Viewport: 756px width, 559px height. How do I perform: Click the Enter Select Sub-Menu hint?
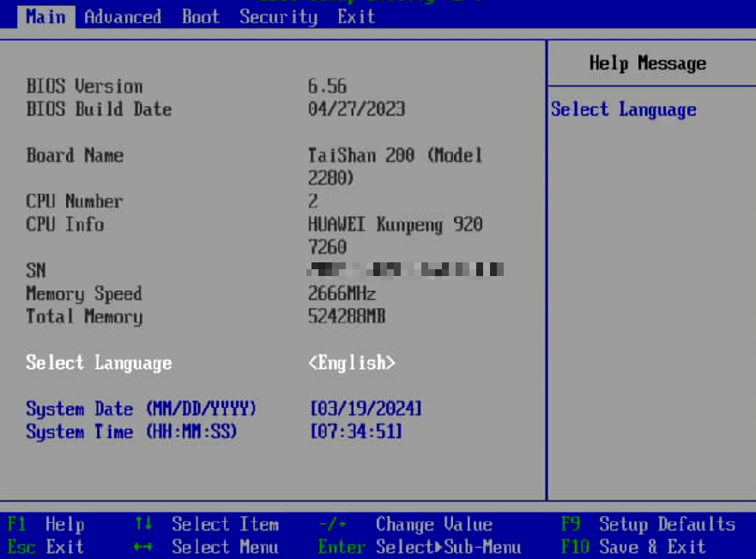click(x=420, y=547)
